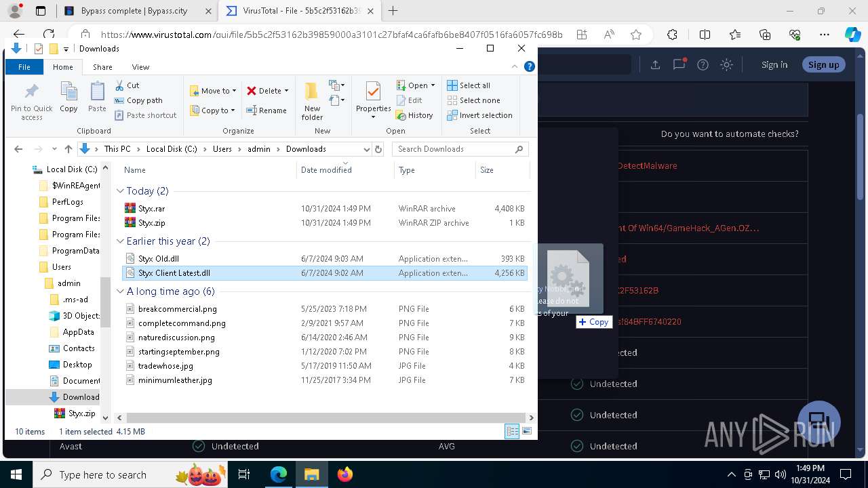Click Sign in on VirusTotal
Image resolution: width=868 pixels, height=488 pixels.
coord(774,64)
